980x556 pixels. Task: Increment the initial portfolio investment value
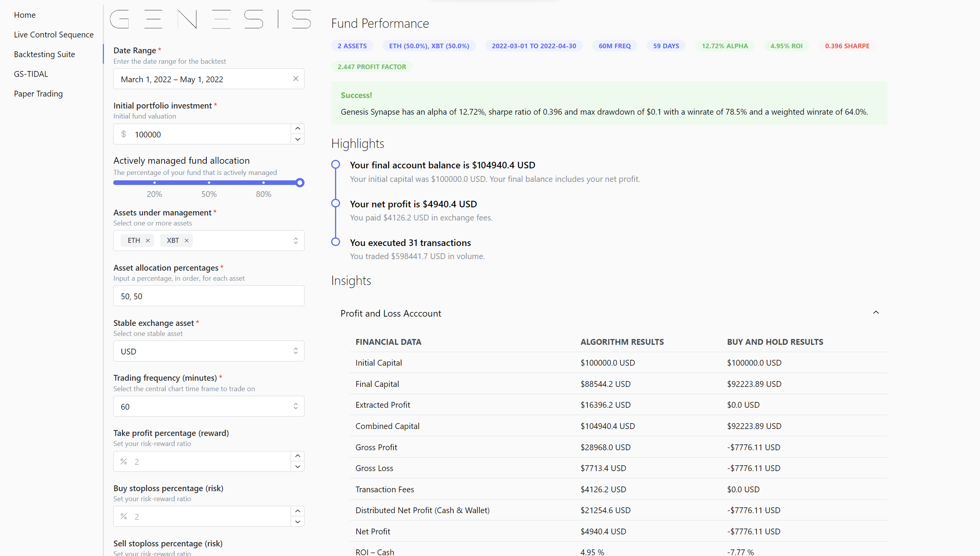coord(298,129)
